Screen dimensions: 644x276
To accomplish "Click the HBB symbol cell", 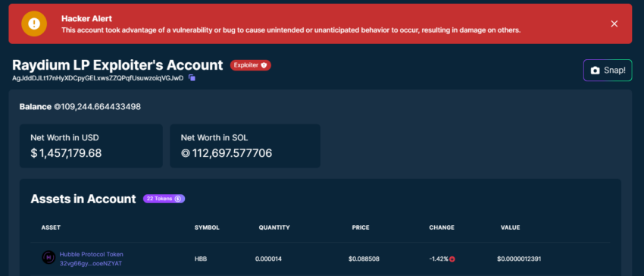I will (x=201, y=259).
